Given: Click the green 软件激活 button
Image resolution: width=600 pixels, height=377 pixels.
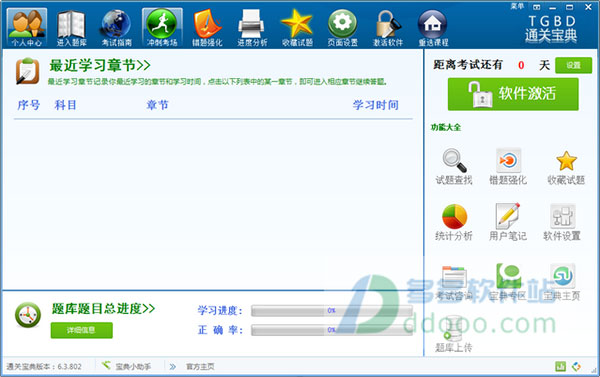Looking at the screenshot, I should pos(513,94).
